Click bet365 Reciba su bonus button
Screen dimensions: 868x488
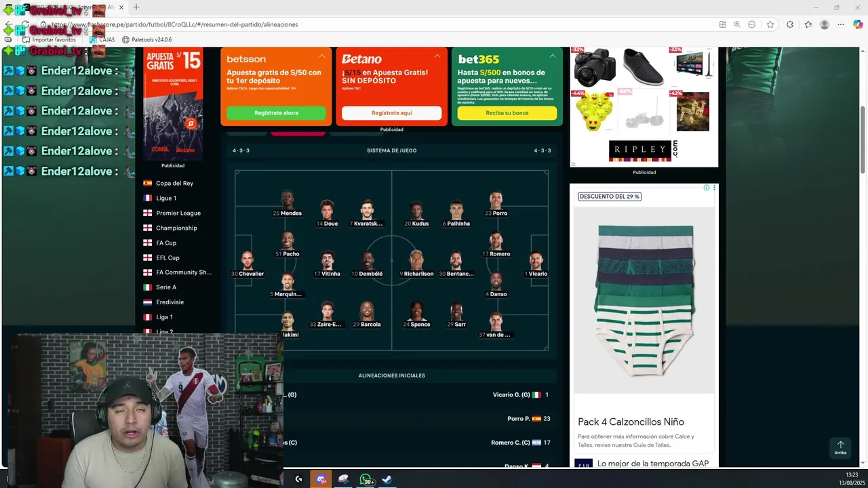[507, 113]
